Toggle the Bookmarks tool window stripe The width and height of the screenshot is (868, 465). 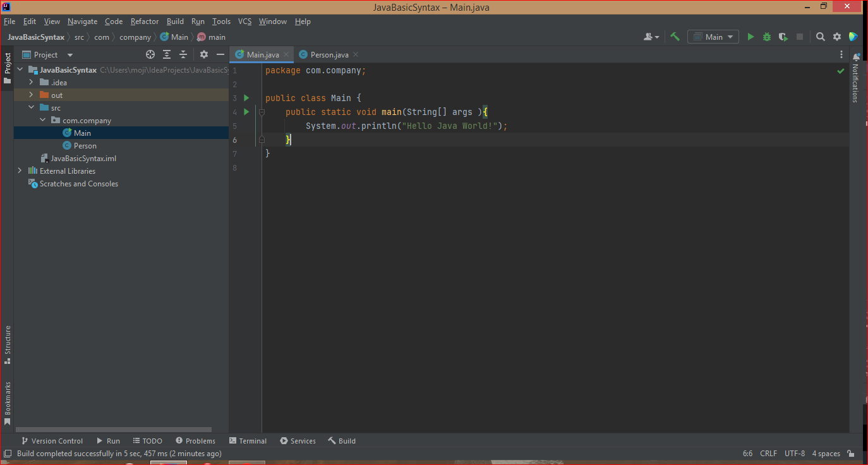coord(7,403)
